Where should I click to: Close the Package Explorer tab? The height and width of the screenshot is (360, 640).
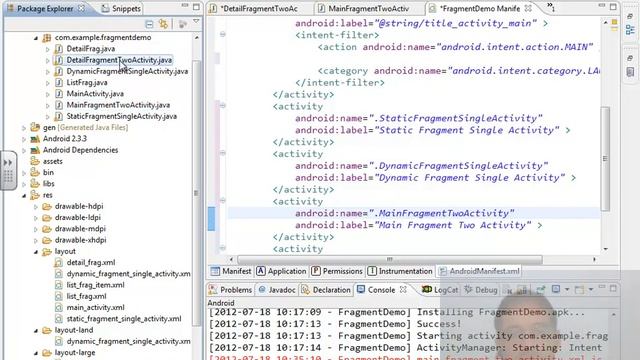81,8
